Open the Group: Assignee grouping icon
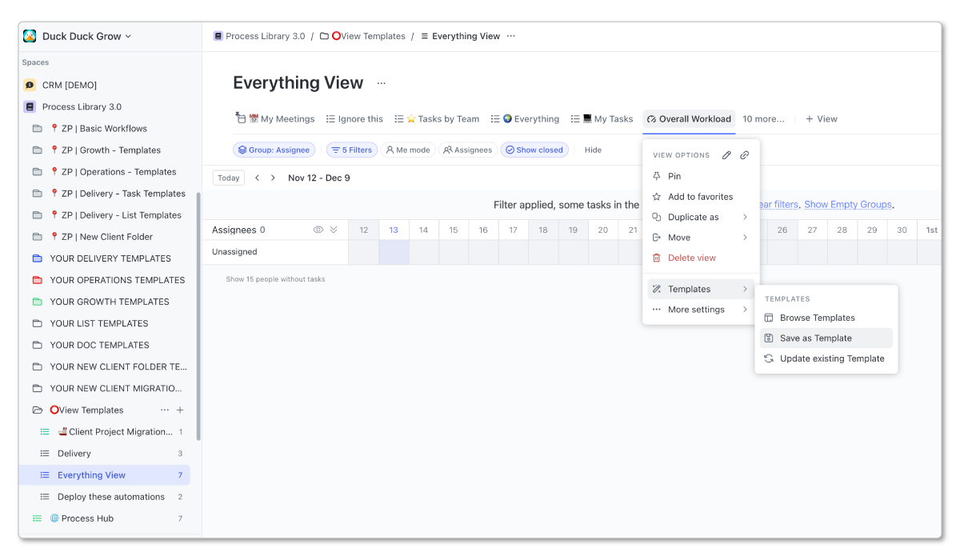This screenshot has width=960, height=560. click(242, 150)
